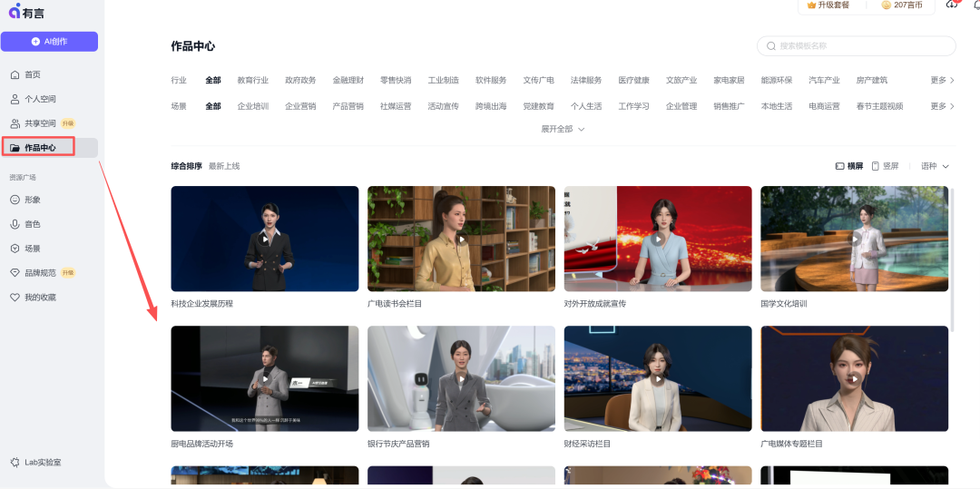Filter industry by 汽车产业
980x489 pixels.
tap(824, 81)
